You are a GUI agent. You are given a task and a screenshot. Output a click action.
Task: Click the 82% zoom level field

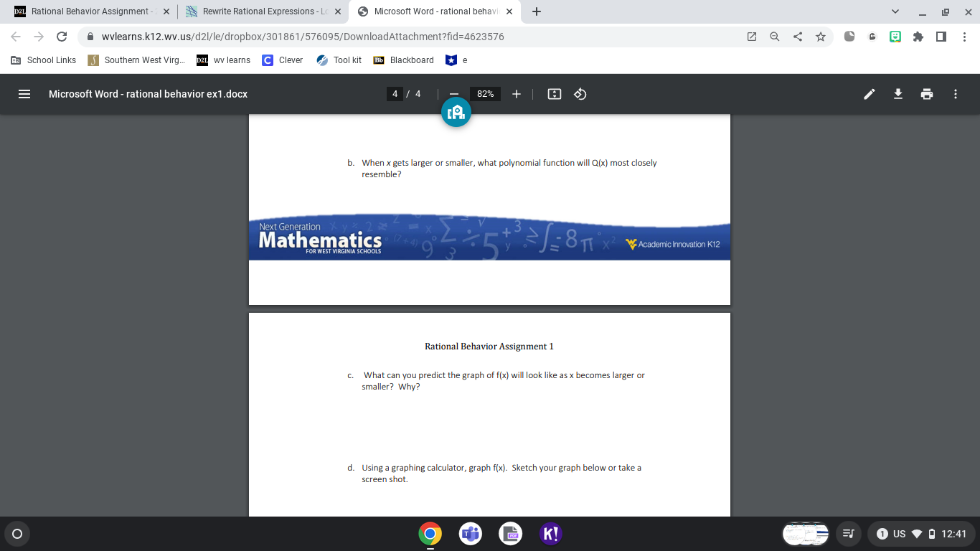[x=484, y=93]
